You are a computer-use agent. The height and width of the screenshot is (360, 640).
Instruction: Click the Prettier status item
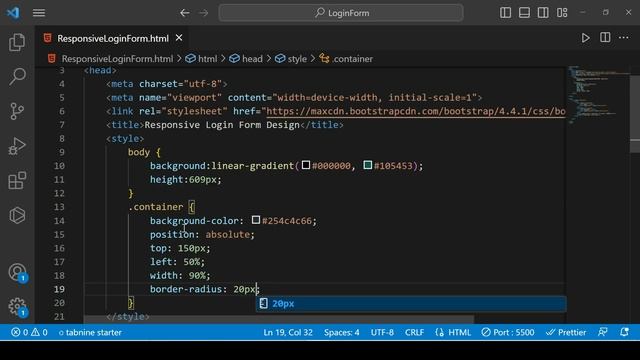[566, 332]
